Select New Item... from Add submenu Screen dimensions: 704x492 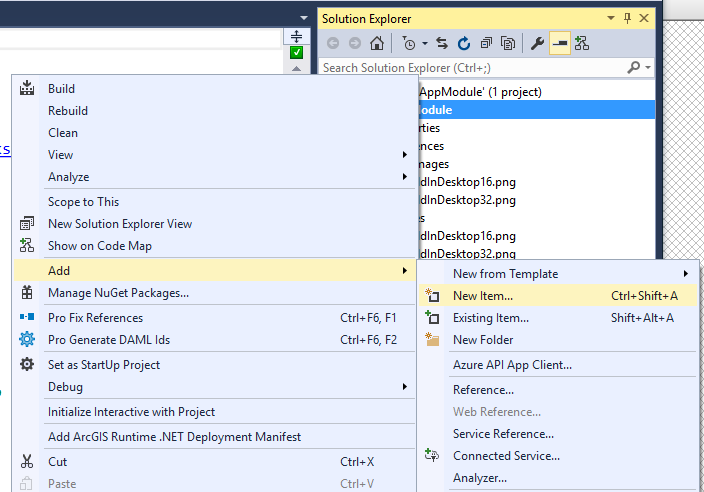pyautogui.click(x=482, y=296)
